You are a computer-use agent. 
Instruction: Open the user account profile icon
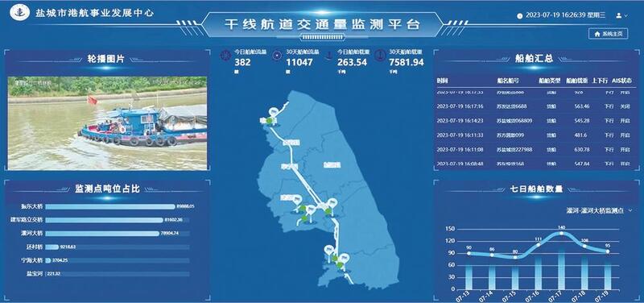[618, 15]
